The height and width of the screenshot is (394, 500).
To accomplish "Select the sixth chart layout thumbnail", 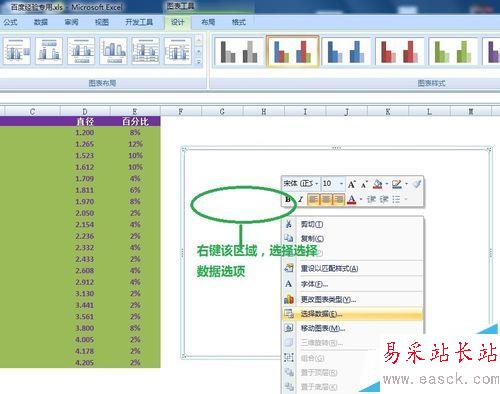I will (x=178, y=51).
